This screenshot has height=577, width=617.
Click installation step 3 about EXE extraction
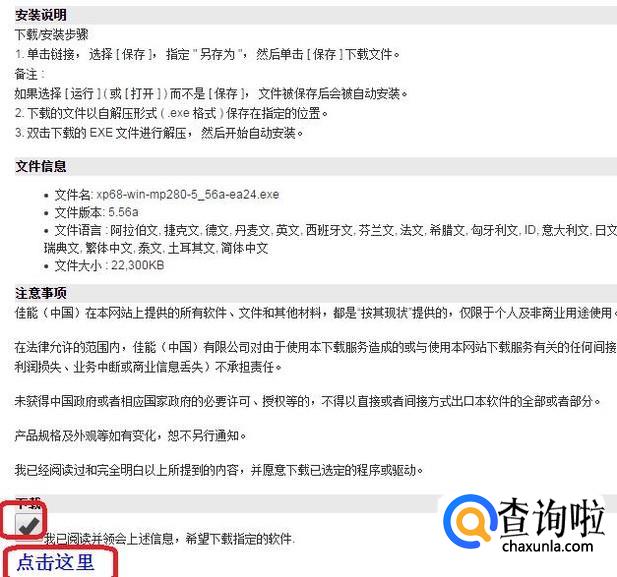[159, 133]
